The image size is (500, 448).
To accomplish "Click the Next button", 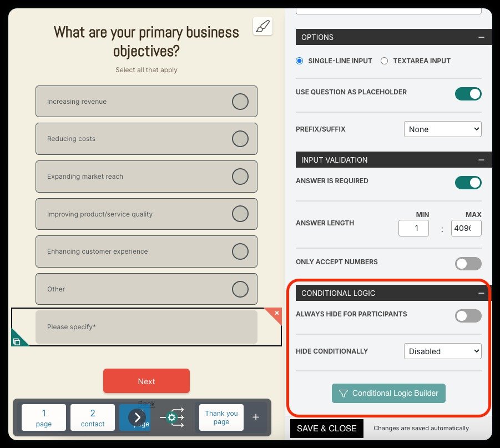I will tap(147, 381).
